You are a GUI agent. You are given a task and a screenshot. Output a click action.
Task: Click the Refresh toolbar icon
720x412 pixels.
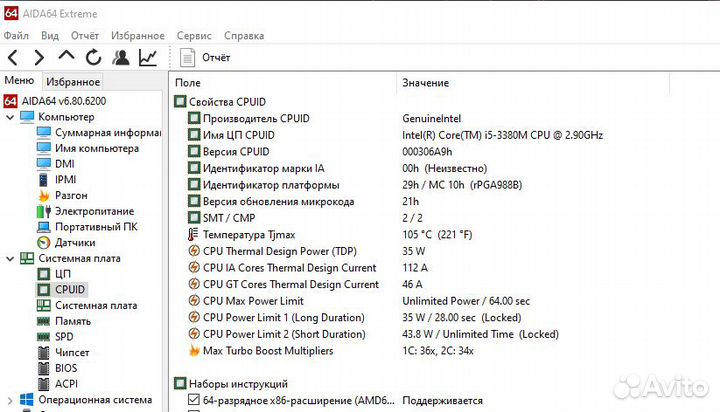coord(94,57)
